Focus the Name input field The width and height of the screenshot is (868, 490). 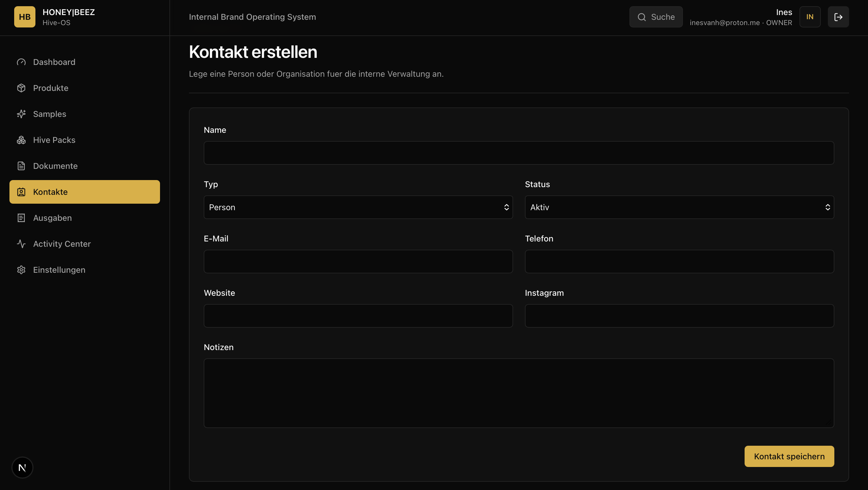point(519,153)
